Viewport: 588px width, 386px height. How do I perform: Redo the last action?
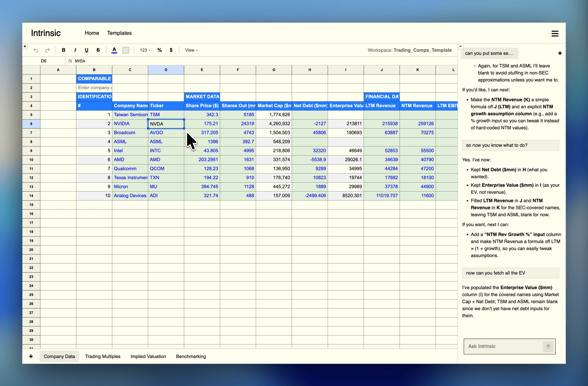coord(47,50)
